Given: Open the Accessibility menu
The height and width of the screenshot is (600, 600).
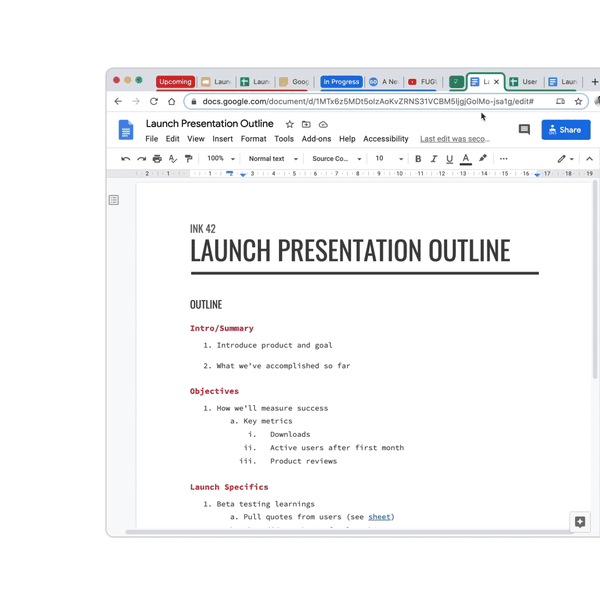Looking at the screenshot, I should [386, 139].
